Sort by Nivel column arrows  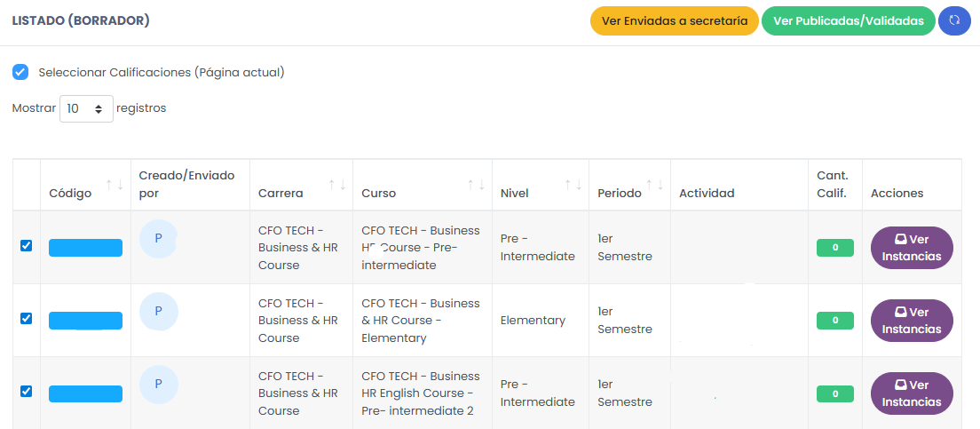point(573,185)
